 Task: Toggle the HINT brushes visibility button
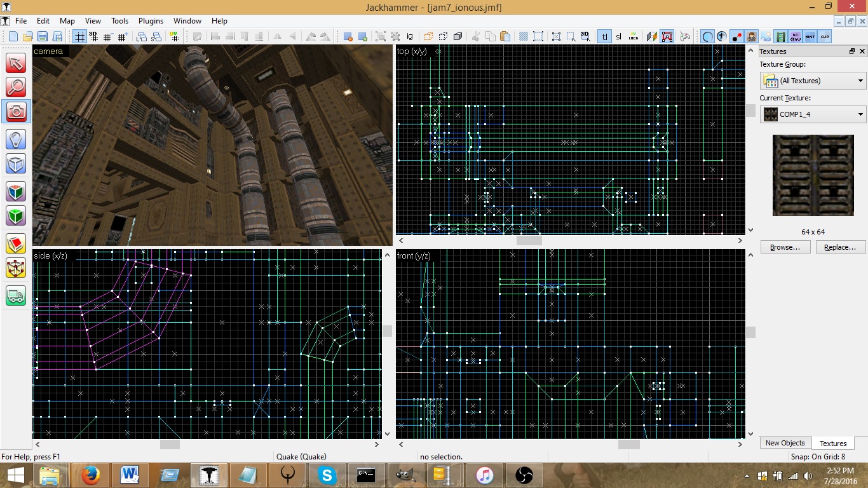[x=810, y=36]
